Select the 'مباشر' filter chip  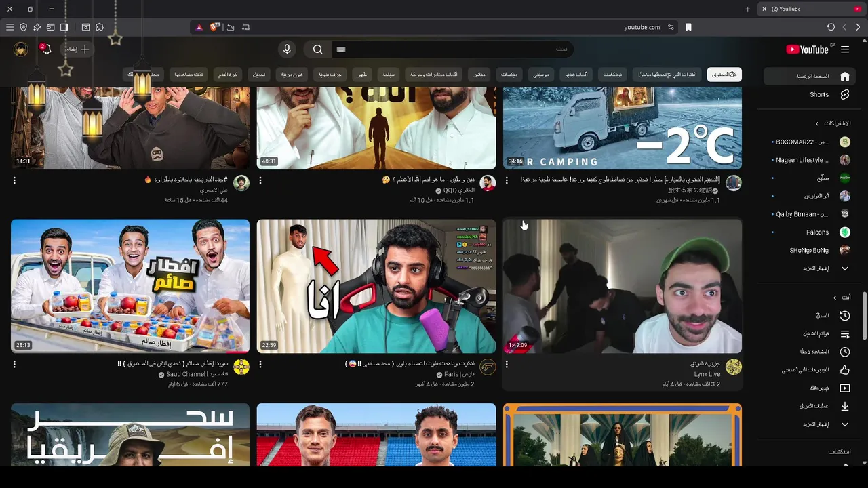pyautogui.click(x=479, y=75)
